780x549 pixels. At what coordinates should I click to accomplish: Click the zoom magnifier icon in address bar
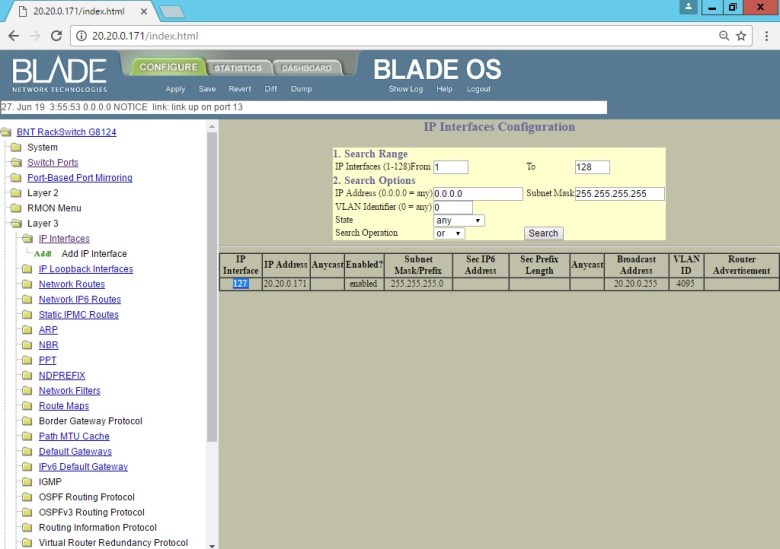coord(724,36)
